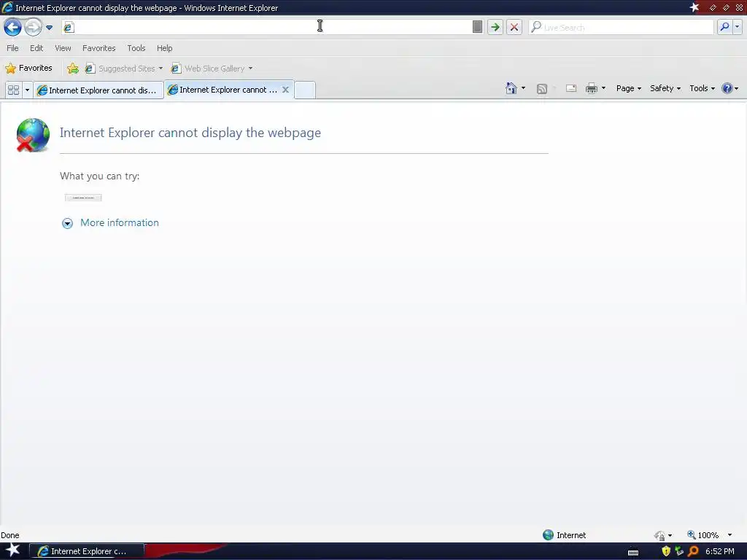Click the Compatibility View button
Image resolution: width=747 pixels, height=560 pixels.
[477, 27]
